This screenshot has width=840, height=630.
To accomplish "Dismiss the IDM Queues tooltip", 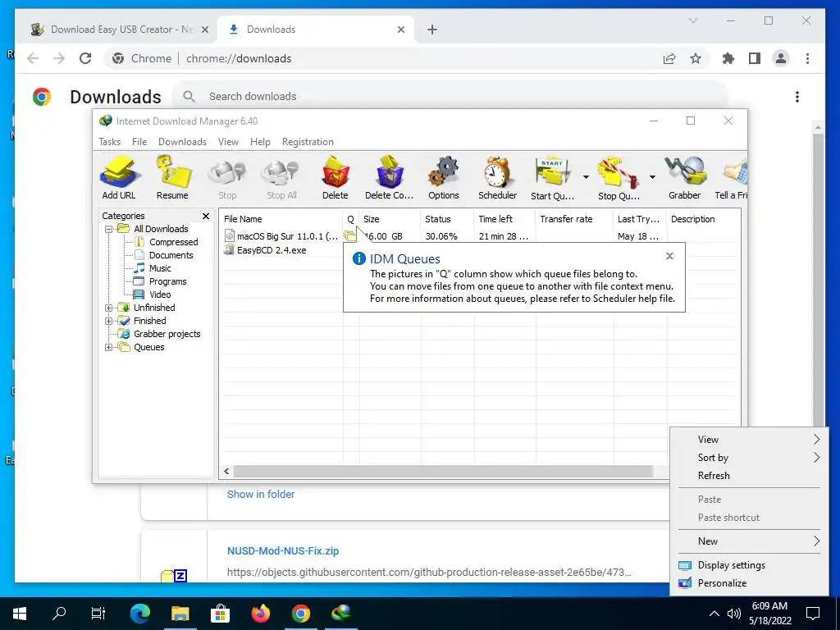I will pyautogui.click(x=669, y=256).
